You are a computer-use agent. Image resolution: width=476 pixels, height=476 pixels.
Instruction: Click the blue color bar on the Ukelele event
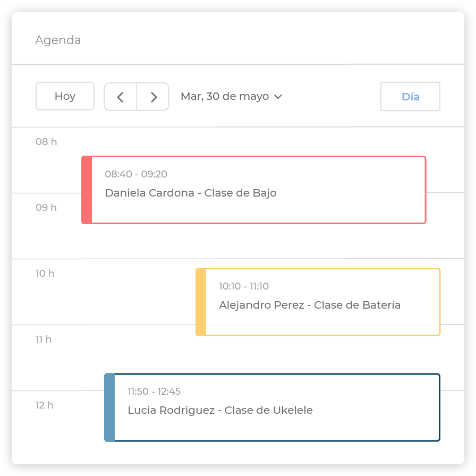[x=109, y=407]
